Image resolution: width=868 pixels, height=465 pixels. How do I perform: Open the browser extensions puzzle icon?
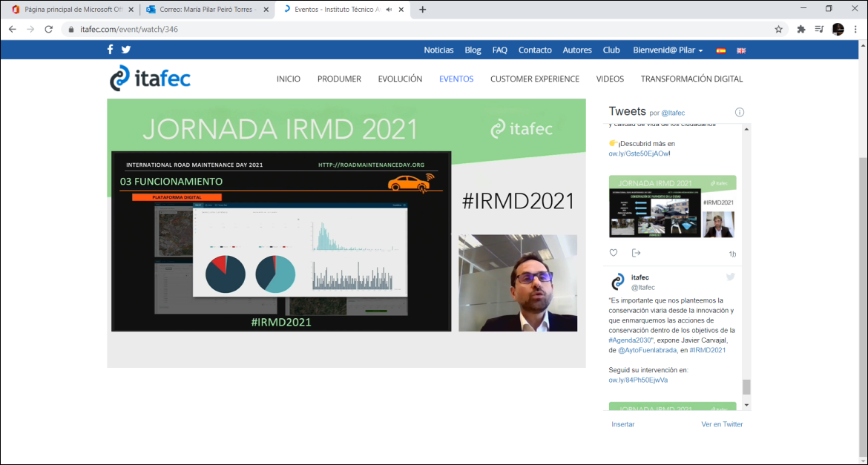pos(801,30)
